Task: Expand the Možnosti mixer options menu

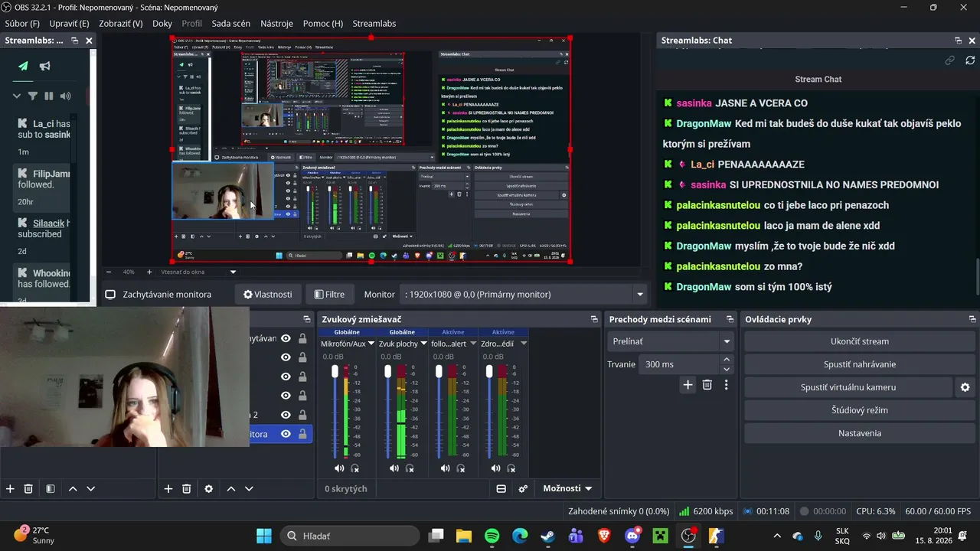Action: [x=567, y=488]
